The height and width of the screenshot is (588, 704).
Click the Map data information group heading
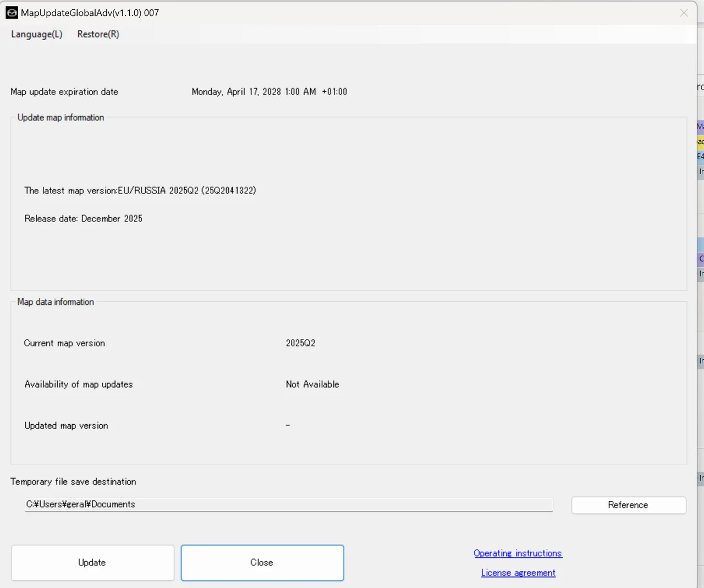[56, 302]
